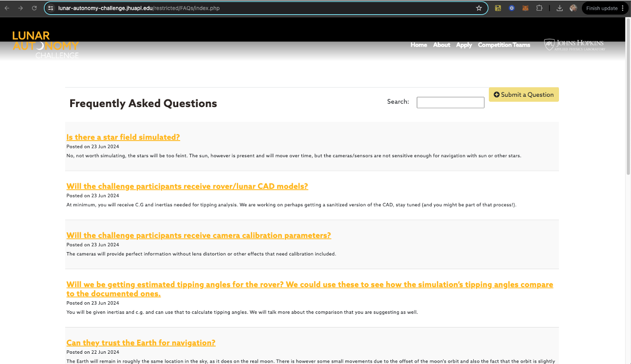Open the Johns Hopkins APL logo link
The image size is (631, 364).
(575, 45)
